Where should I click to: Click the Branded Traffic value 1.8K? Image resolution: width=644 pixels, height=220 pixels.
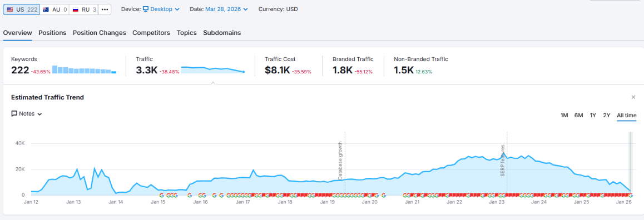click(343, 70)
